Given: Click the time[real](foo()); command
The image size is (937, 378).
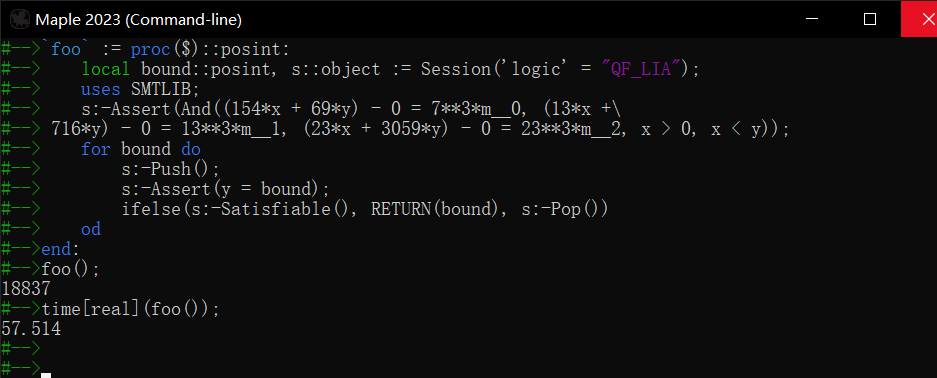Looking at the screenshot, I should click(x=131, y=309).
